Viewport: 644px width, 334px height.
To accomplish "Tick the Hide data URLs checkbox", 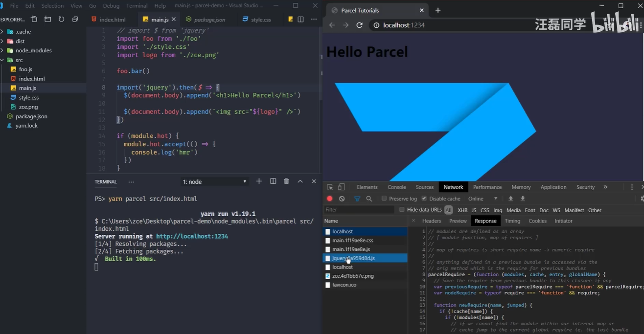I will (x=402, y=210).
